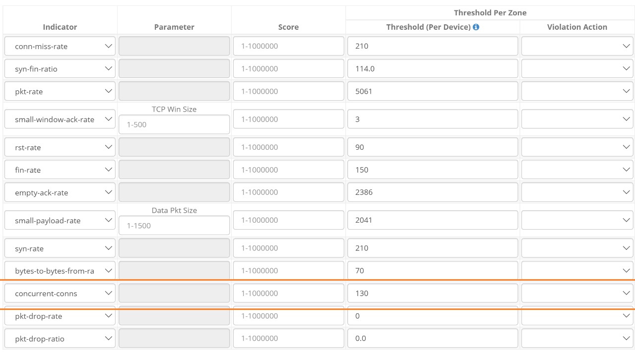This screenshot has height=364, width=635.
Task: Expand Violation Action for concurrent-conns row
Action: click(577, 294)
